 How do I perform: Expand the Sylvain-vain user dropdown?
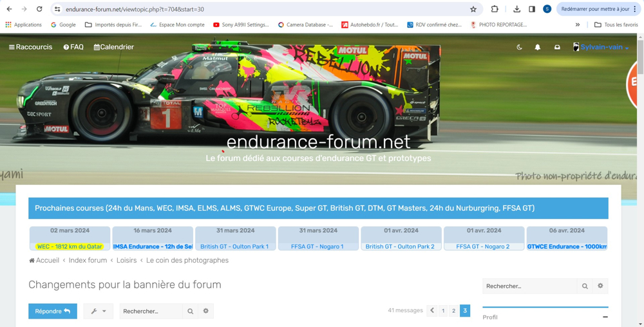601,47
